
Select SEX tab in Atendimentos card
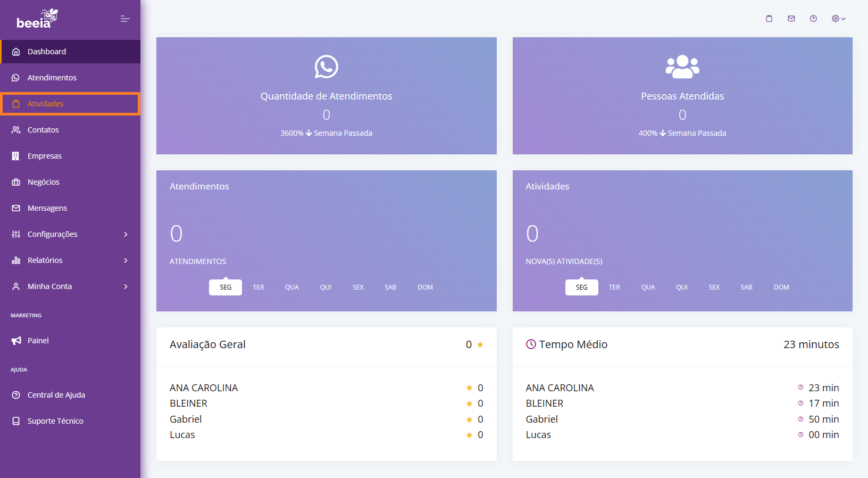pyautogui.click(x=358, y=287)
